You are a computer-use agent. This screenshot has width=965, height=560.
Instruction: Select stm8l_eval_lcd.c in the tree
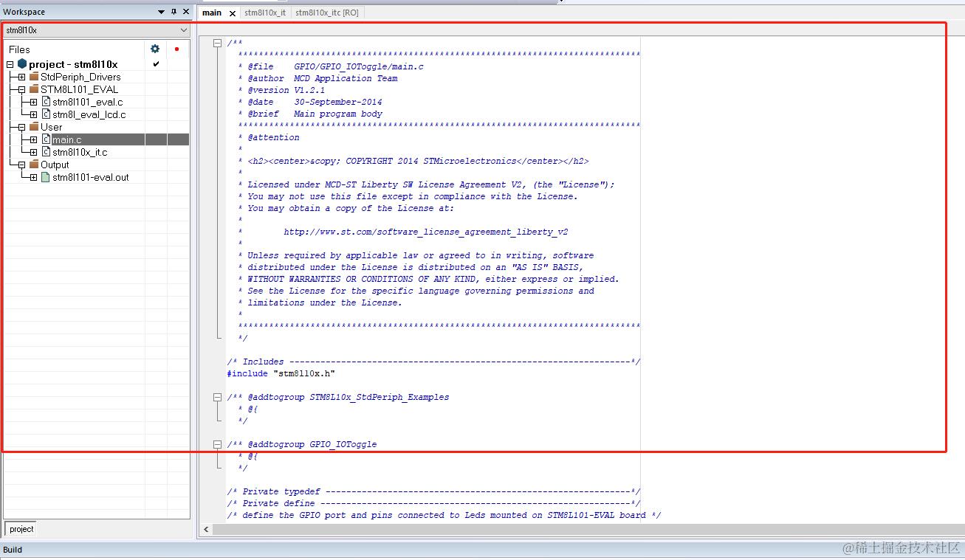pos(89,115)
